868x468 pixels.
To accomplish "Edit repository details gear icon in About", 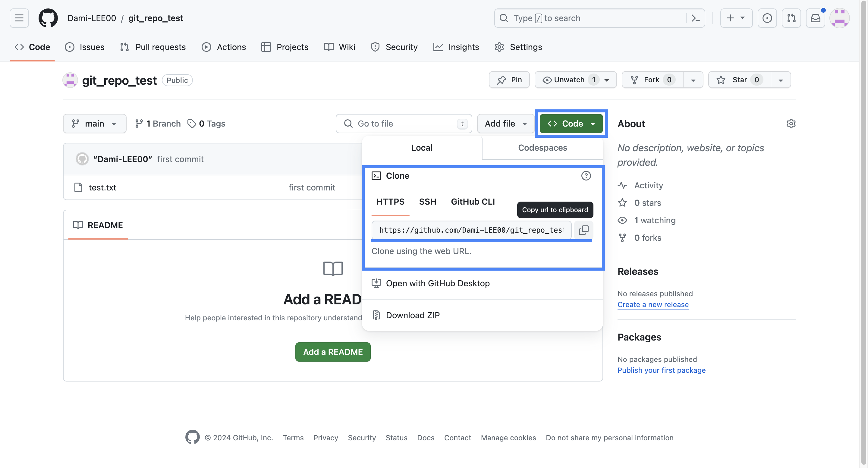I will click(x=791, y=124).
